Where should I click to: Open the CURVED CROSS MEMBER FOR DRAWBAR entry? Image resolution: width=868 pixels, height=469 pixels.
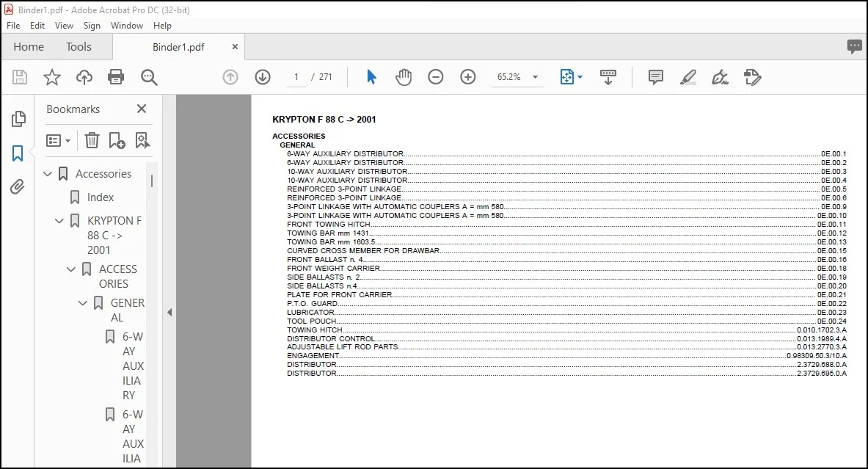(x=566, y=251)
